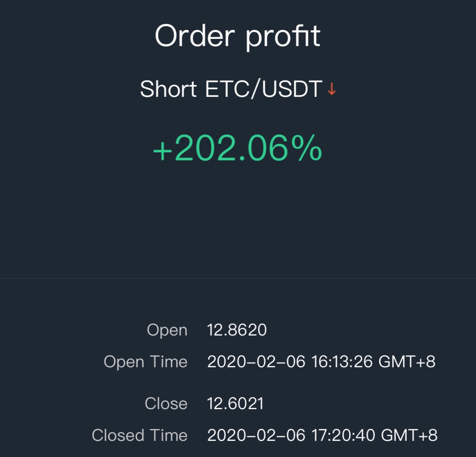Click the Close label

click(x=166, y=404)
